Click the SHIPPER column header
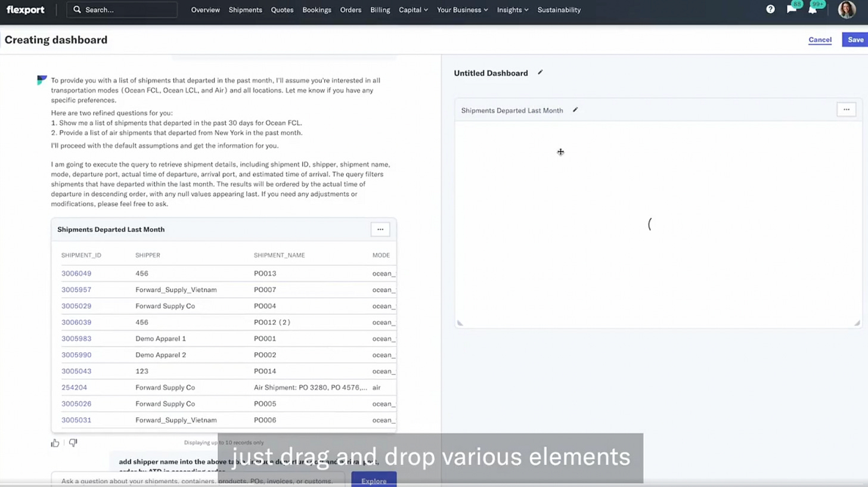 pyautogui.click(x=148, y=255)
